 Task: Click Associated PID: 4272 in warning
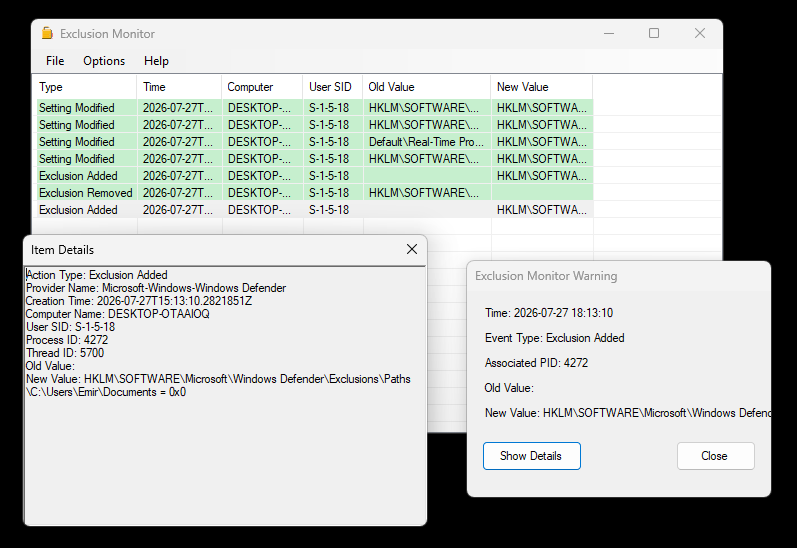(536, 363)
